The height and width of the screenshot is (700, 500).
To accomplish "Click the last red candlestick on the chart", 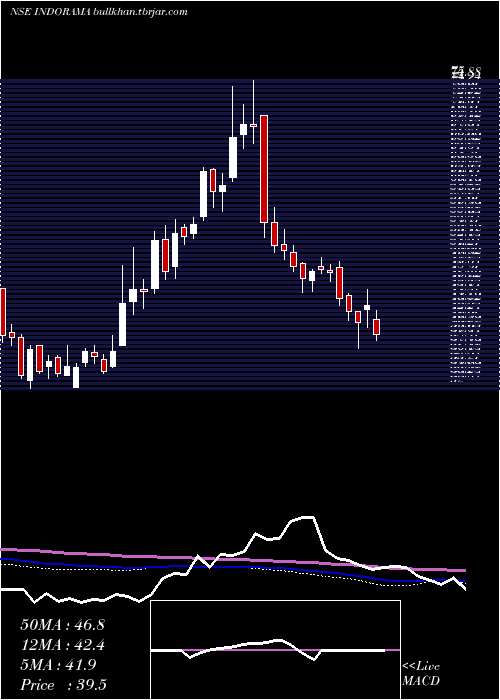I will [x=376, y=327].
